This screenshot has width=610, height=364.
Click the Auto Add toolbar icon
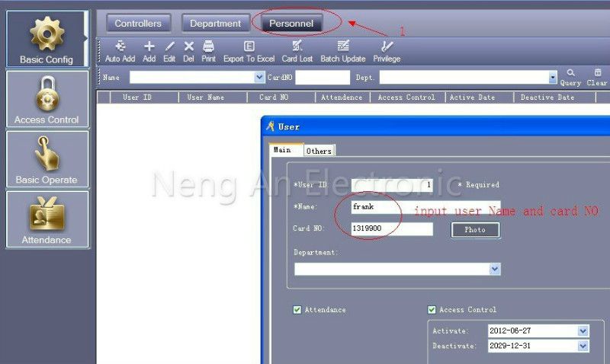coord(120,46)
